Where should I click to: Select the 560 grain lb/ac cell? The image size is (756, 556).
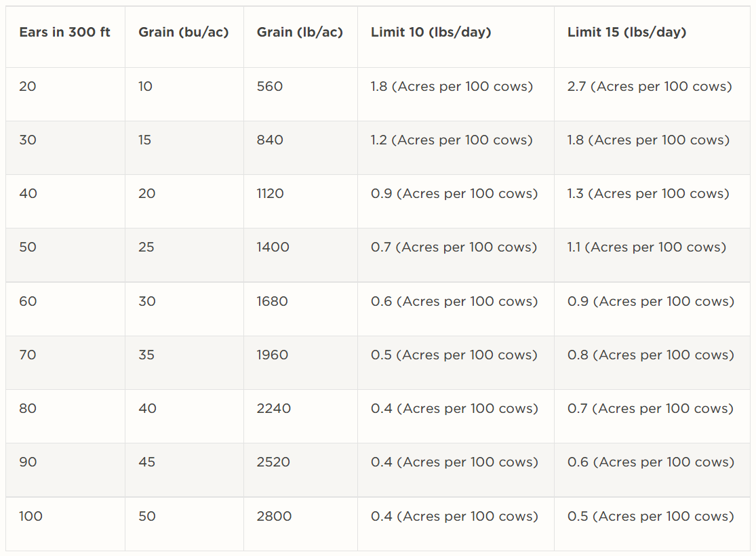270,87
